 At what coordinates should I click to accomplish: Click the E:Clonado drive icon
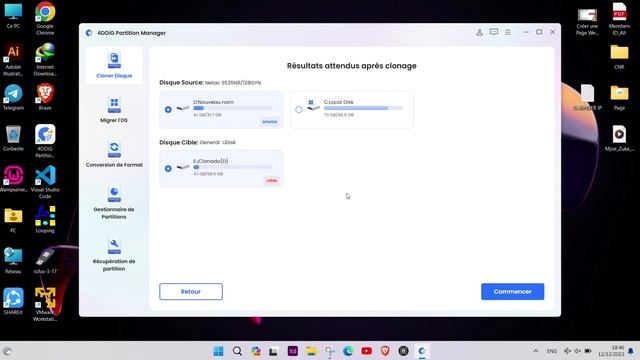point(183,167)
